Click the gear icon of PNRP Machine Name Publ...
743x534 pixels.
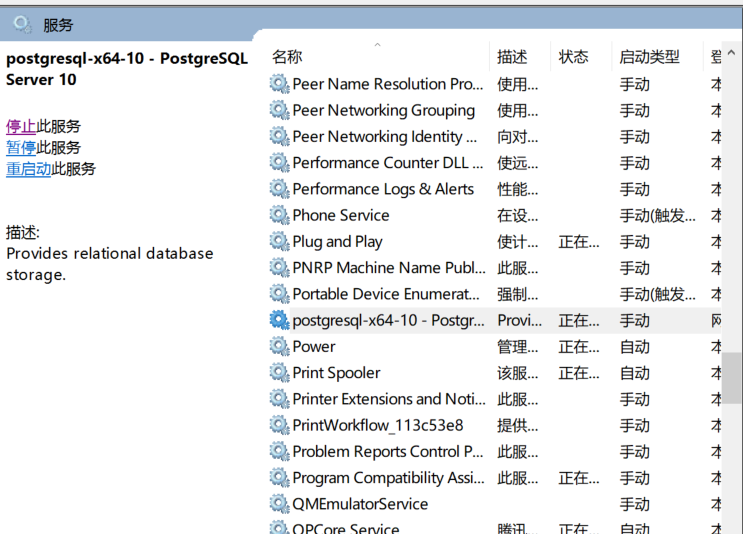pos(280,268)
